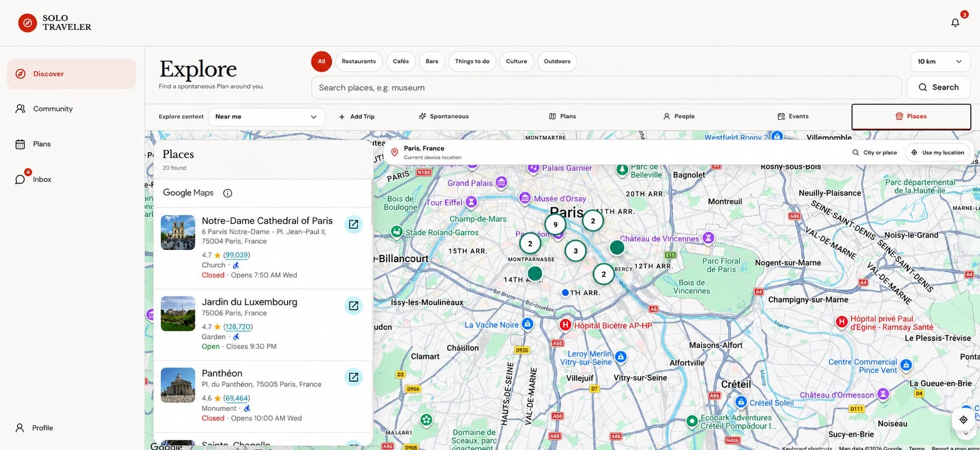Click the map cluster marker labeled 3
The height and width of the screenshot is (450, 980).
point(576,251)
